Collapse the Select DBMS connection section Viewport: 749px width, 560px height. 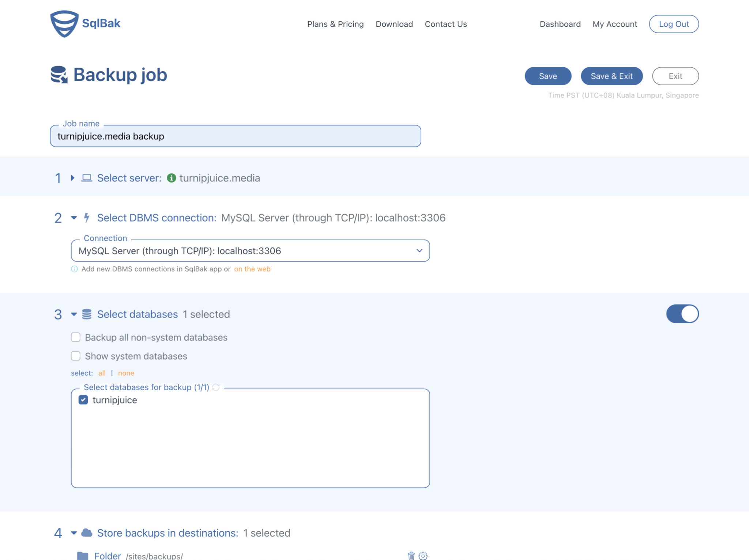coord(73,218)
